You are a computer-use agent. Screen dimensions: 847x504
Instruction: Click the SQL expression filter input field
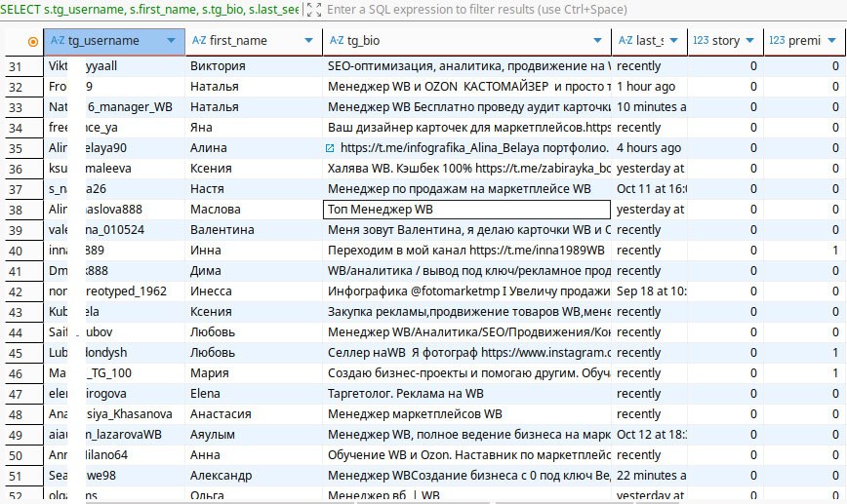[x=576, y=10]
